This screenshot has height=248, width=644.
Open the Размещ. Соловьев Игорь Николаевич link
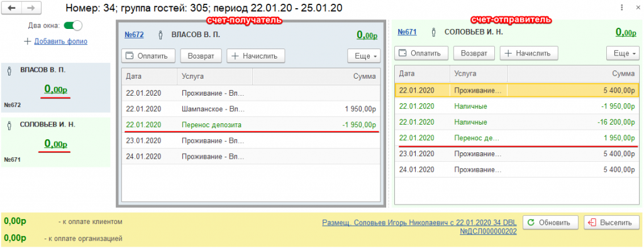419,227
